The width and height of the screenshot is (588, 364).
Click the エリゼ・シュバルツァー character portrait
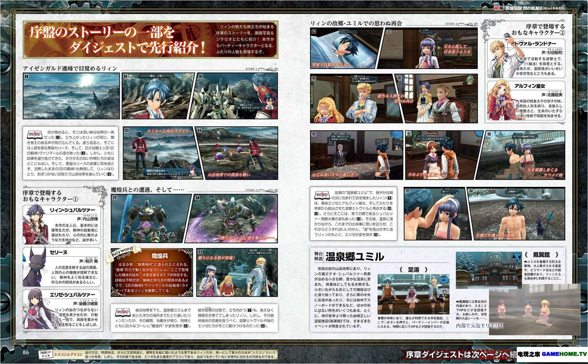pyautogui.click(x=36, y=309)
